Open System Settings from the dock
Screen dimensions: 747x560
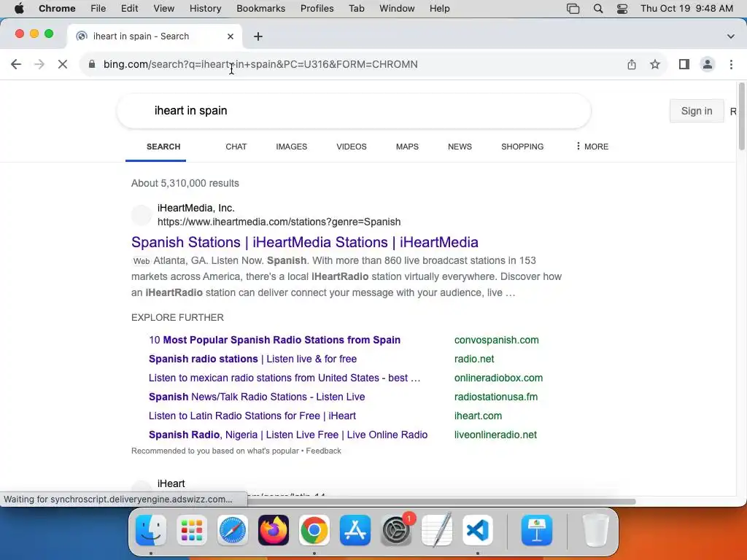pos(396,530)
